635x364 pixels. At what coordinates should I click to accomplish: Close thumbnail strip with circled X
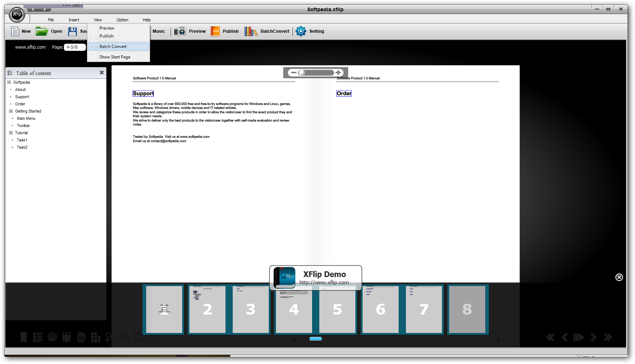pos(619,277)
